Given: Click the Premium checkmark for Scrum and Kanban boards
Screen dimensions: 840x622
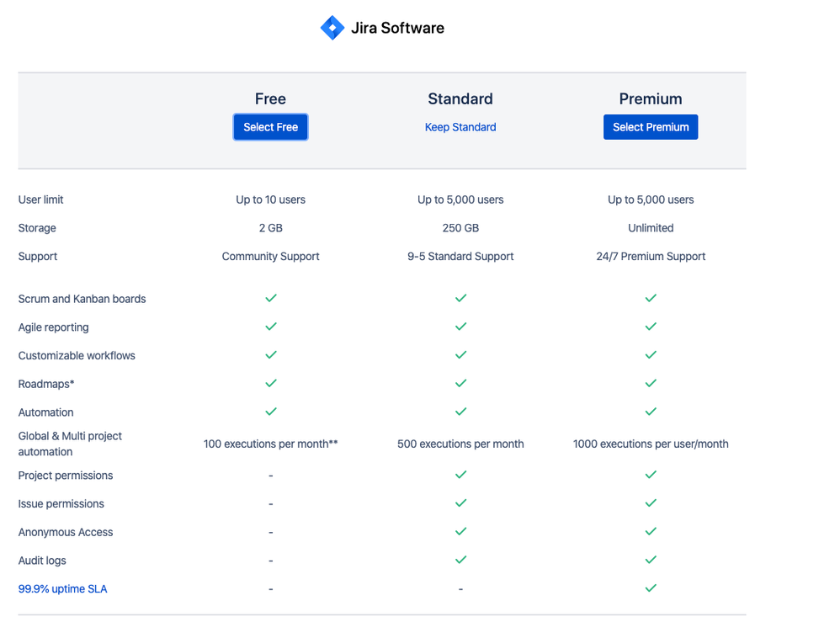Looking at the screenshot, I should coord(651,298).
